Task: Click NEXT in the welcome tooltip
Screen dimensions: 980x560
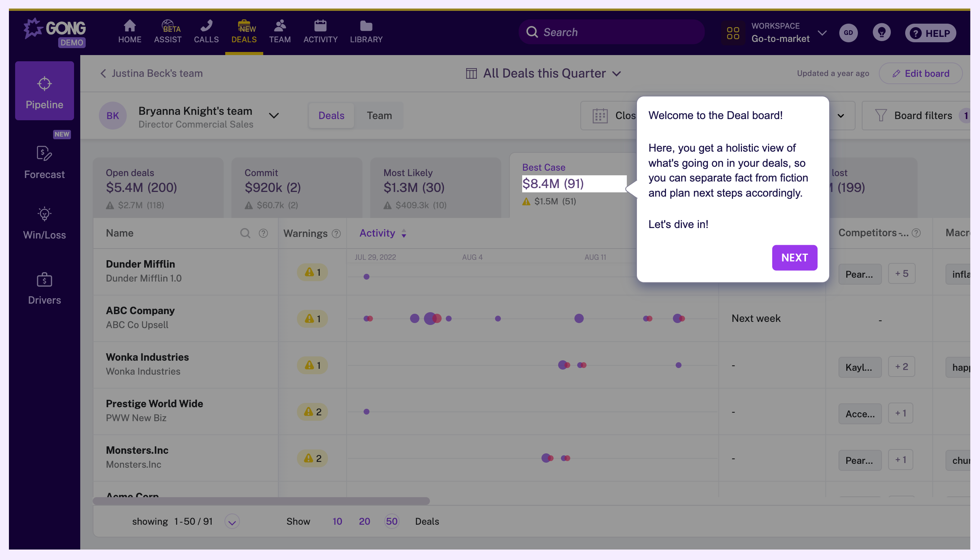Action: coord(794,258)
